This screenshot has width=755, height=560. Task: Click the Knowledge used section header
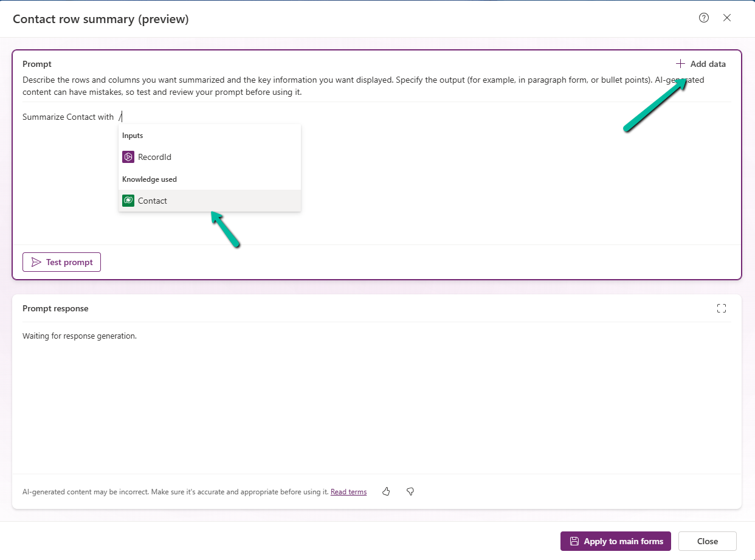[x=150, y=179]
